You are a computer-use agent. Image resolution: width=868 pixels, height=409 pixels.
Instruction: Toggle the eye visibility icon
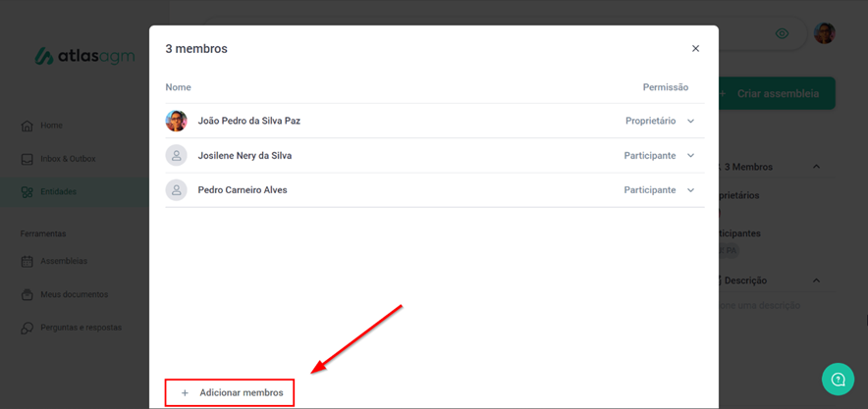click(782, 33)
